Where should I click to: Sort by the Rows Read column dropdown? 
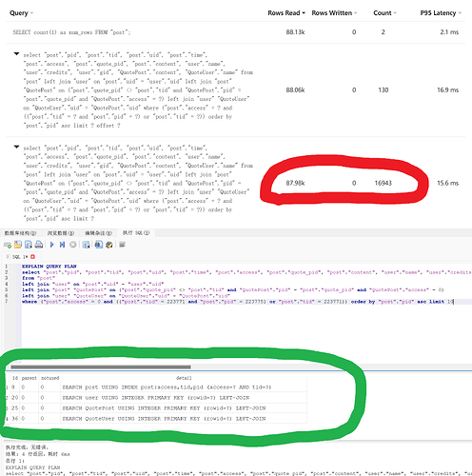coord(304,13)
